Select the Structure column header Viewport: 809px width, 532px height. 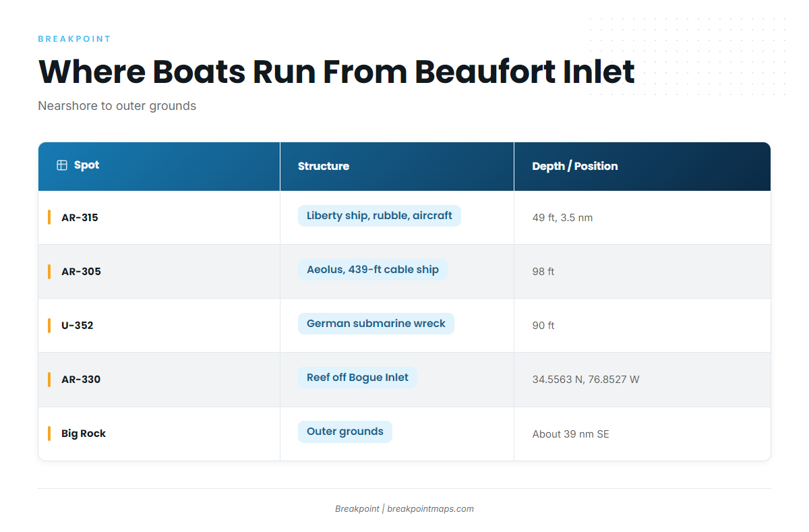(x=397, y=167)
